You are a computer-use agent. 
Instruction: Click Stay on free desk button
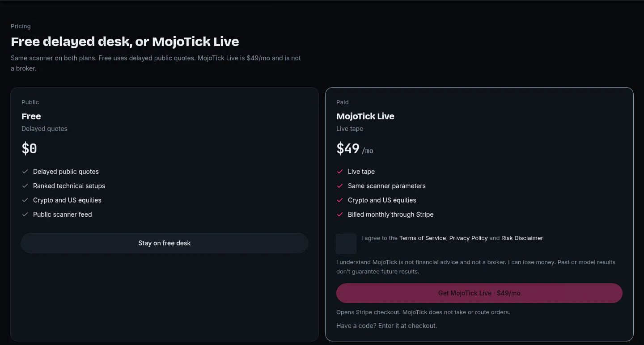click(x=165, y=243)
